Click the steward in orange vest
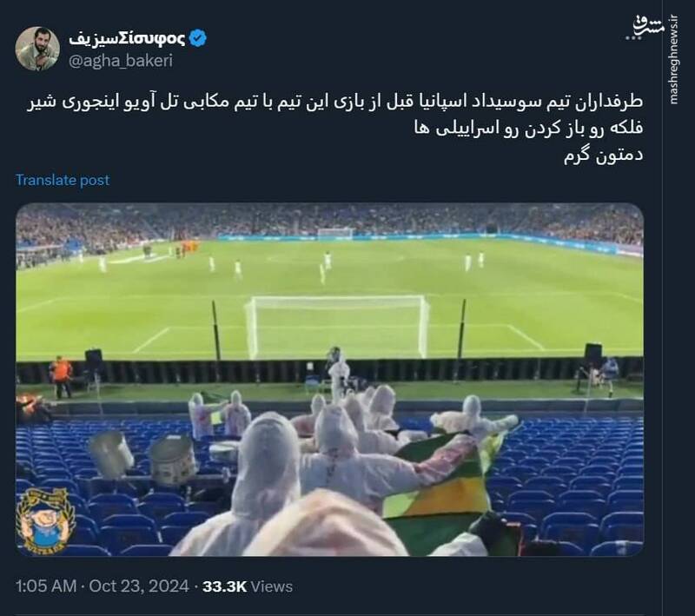Viewport: 695px width, 616px height. (61, 376)
